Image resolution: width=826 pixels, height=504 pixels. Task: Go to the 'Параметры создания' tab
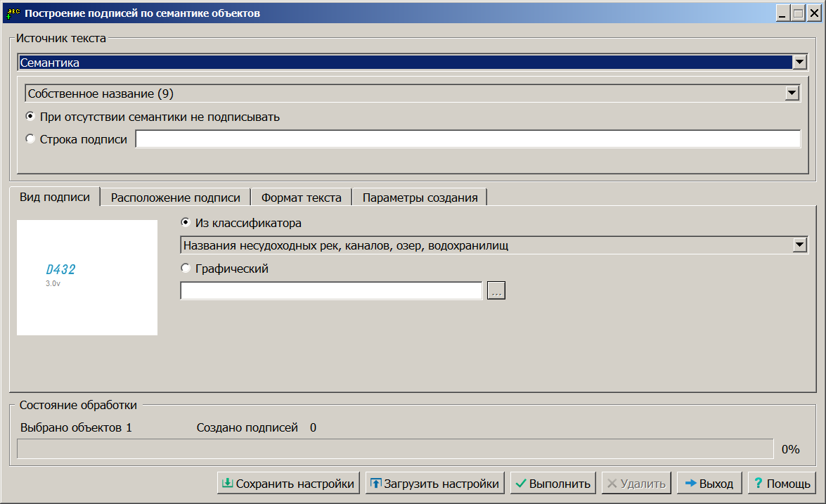(420, 198)
